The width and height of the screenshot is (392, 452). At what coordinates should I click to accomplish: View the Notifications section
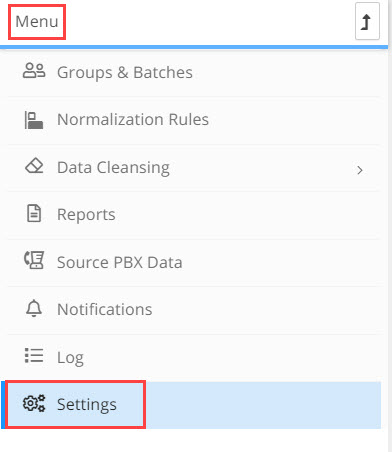point(194,310)
